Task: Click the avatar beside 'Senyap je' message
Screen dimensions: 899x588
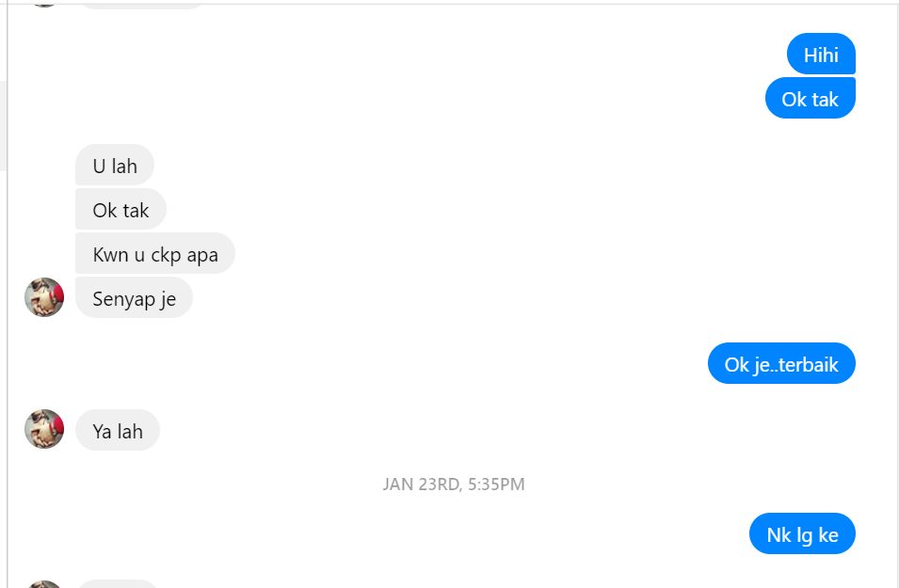Action: point(44,297)
